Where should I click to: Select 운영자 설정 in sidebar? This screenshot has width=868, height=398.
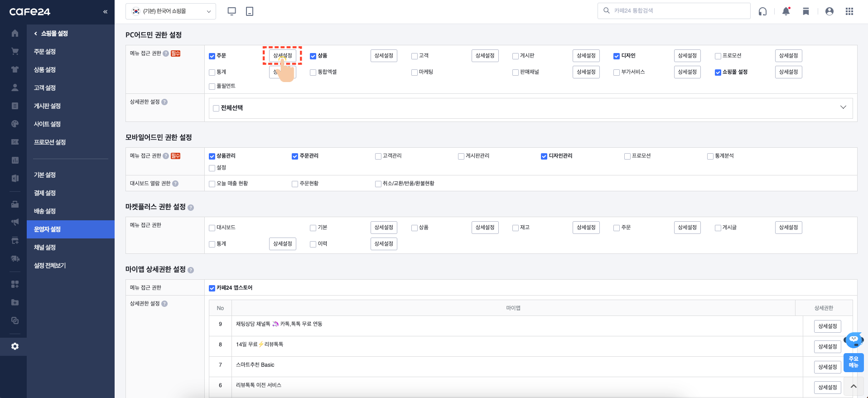(71, 229)
